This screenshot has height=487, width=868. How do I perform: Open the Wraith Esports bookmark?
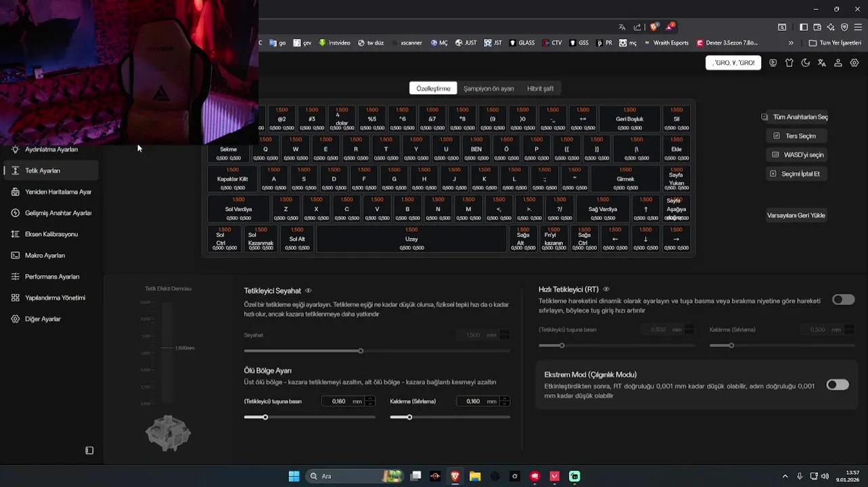tap(666, 43)
